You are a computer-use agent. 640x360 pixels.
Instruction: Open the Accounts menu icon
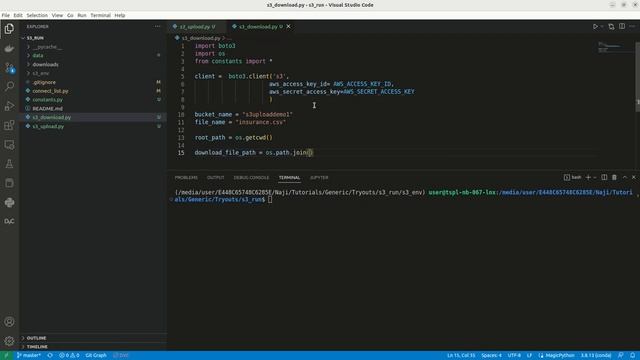coord(9,322)
